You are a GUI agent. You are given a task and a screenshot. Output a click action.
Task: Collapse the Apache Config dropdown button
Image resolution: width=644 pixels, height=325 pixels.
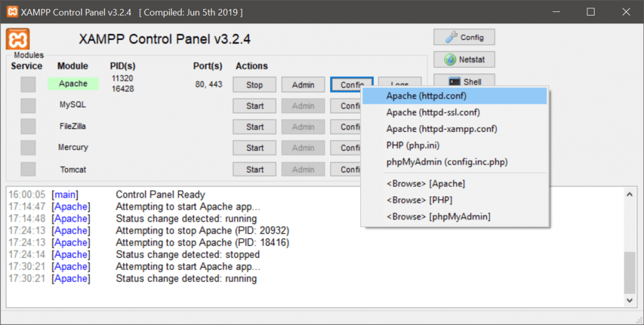(x=351, y=85)
